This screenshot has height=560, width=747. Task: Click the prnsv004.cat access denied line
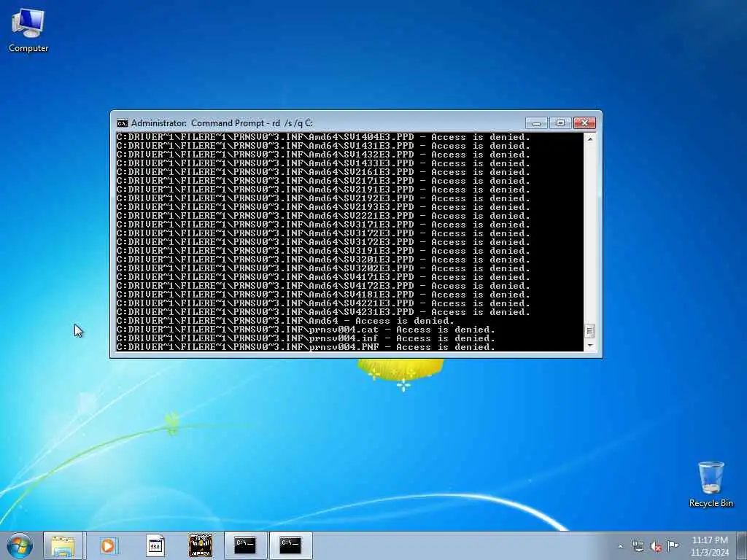[306, 330]
